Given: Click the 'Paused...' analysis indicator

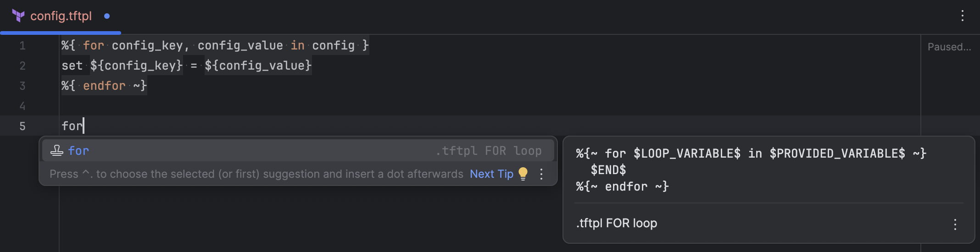Looking at the screenshot, I should click(949, 47).
